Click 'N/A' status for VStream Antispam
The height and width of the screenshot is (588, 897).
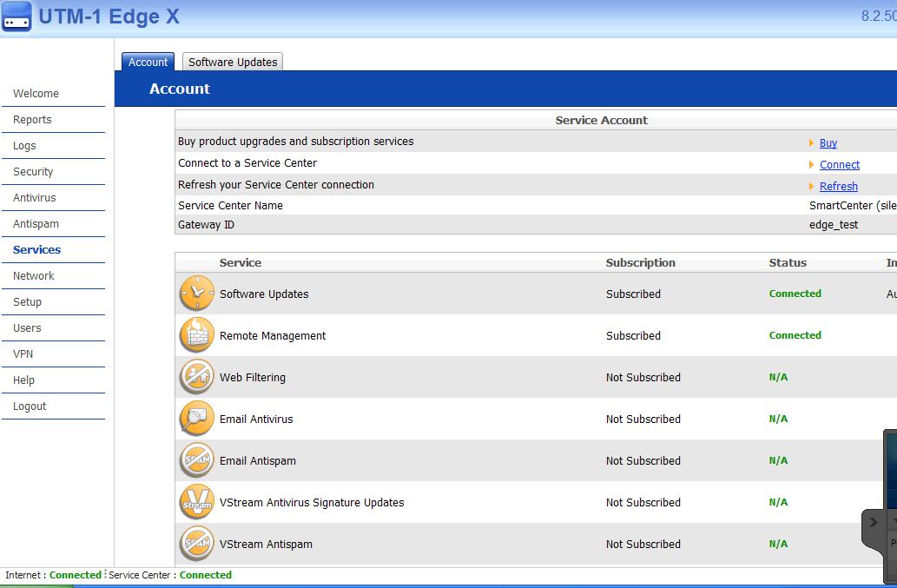[x=778, y=544]
